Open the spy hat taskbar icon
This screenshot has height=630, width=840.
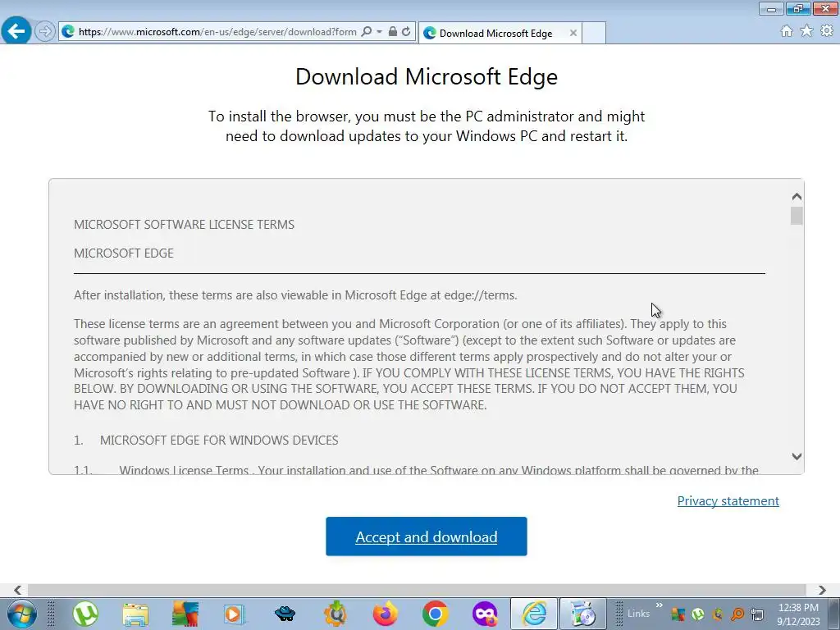285,614
